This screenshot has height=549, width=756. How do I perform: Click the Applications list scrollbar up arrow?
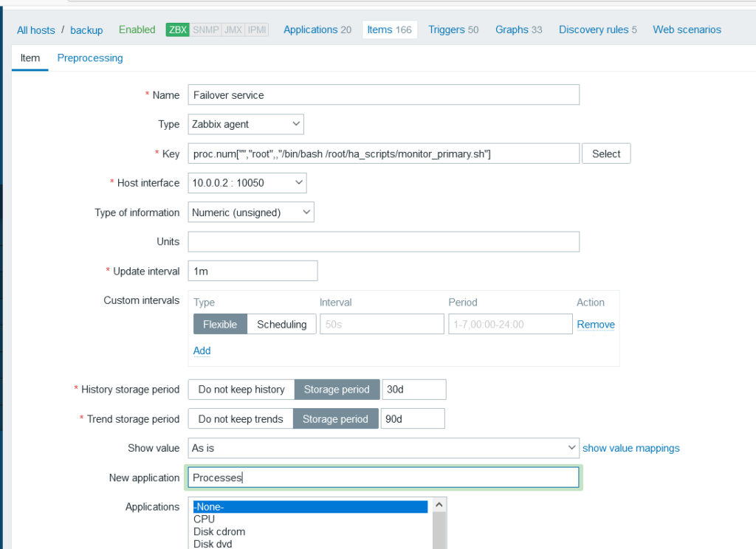pos(439,504)
